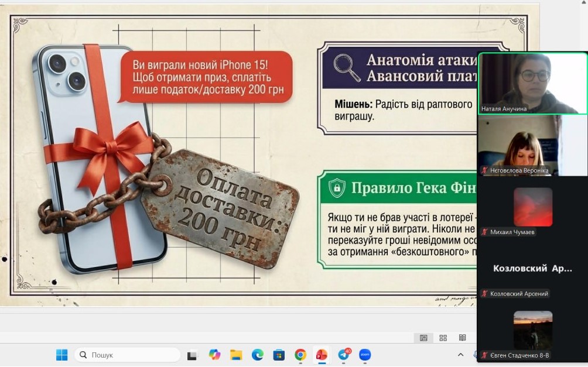Switch to the Zoom app in taskbar
Image resolution: width=588 pixels, height=367 pixels.
[365, 355]
